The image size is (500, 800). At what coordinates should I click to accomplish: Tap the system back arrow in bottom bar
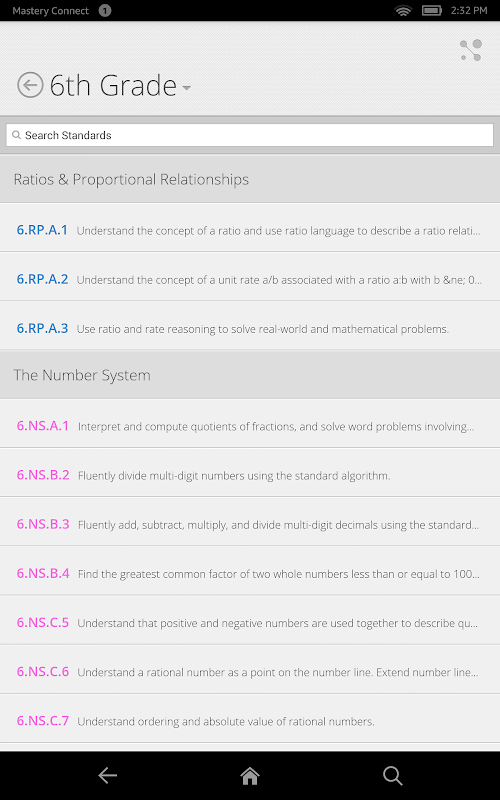[x=108, y=776]
